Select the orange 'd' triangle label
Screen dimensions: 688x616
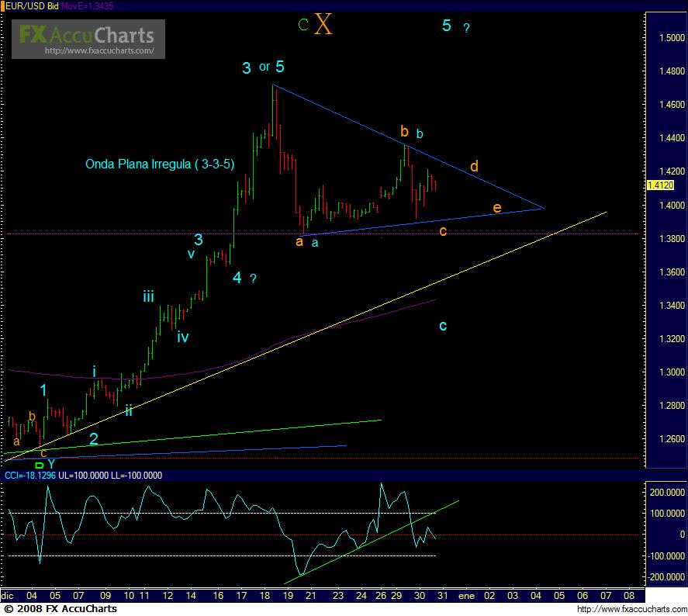(473, 167)
